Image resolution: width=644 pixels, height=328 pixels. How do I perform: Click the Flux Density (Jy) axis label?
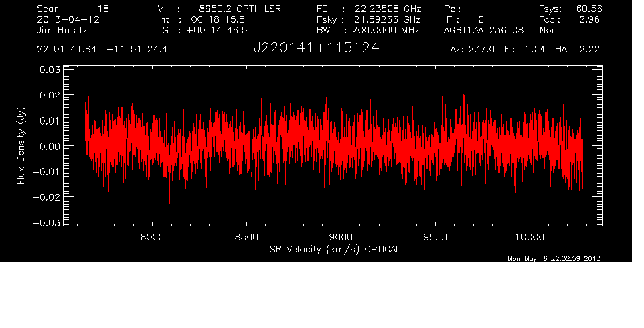(21, 146)
